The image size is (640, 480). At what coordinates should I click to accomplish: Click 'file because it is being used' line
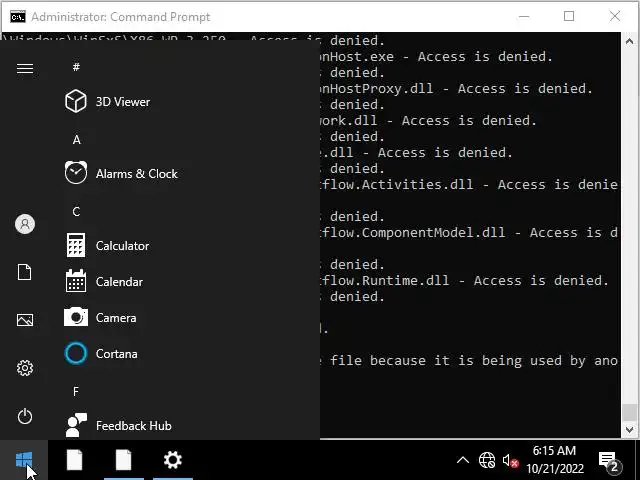point(469,361)
